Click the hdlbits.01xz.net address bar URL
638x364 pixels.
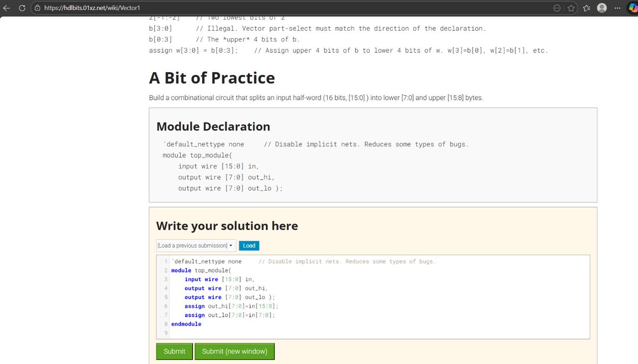91,8
